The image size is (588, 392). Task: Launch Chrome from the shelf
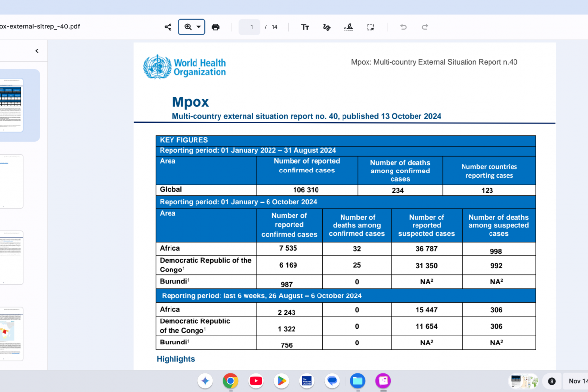pyautogui.click(x=230, y=381)
